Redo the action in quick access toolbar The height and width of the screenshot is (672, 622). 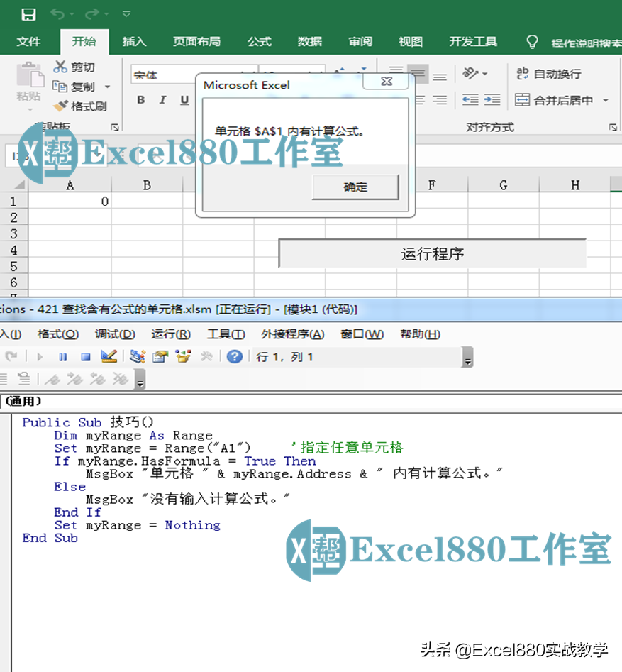coord(92,14)
